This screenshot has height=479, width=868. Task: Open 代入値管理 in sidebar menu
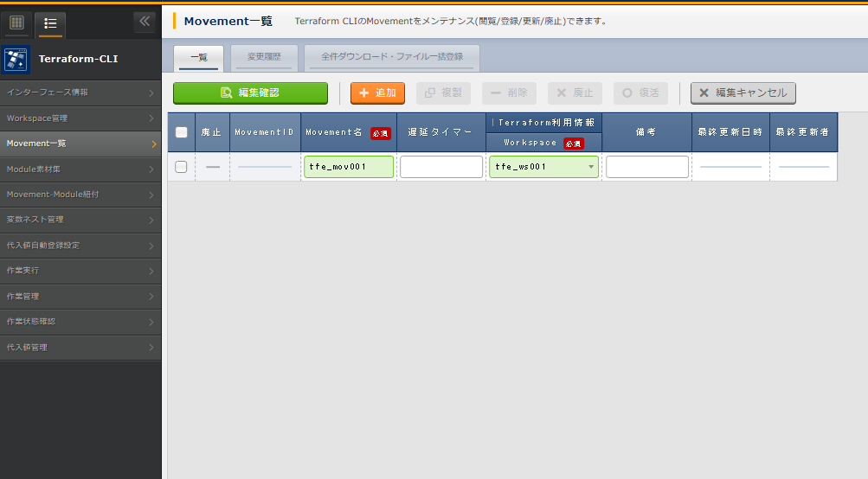tap(80, 348)
